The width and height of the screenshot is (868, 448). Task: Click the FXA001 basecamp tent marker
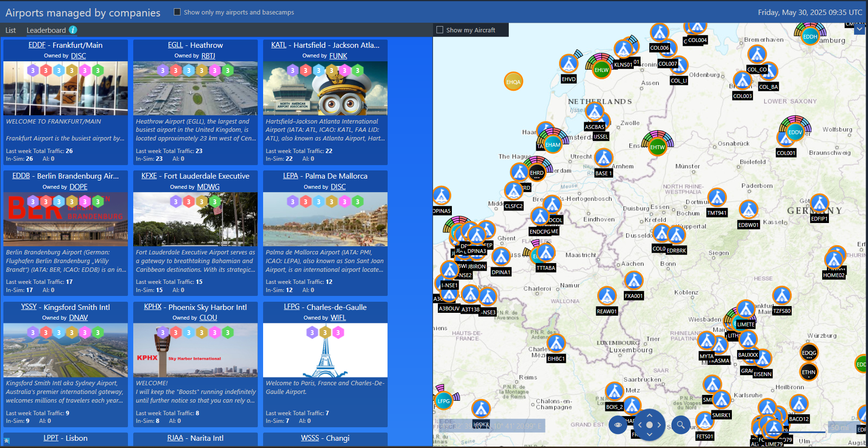[x=634, y=280]
